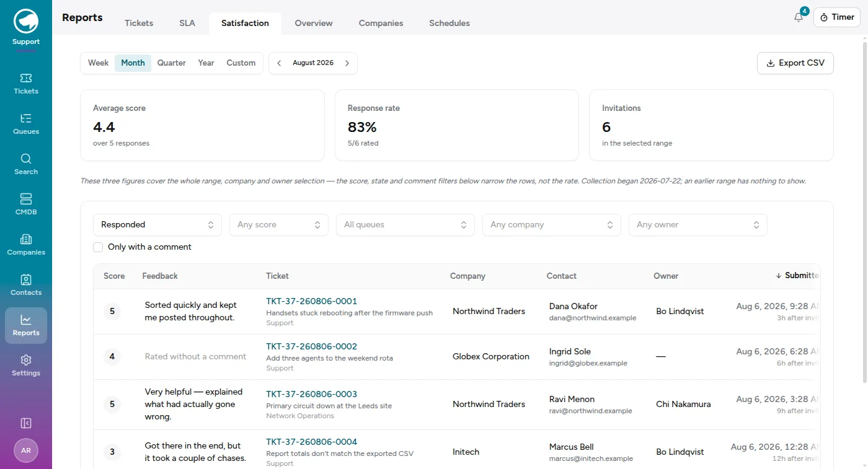The width and height of the screenshot is (868, 469).
Task: Open ticket TKT-37-260806-0004
Action: [312, 442]
